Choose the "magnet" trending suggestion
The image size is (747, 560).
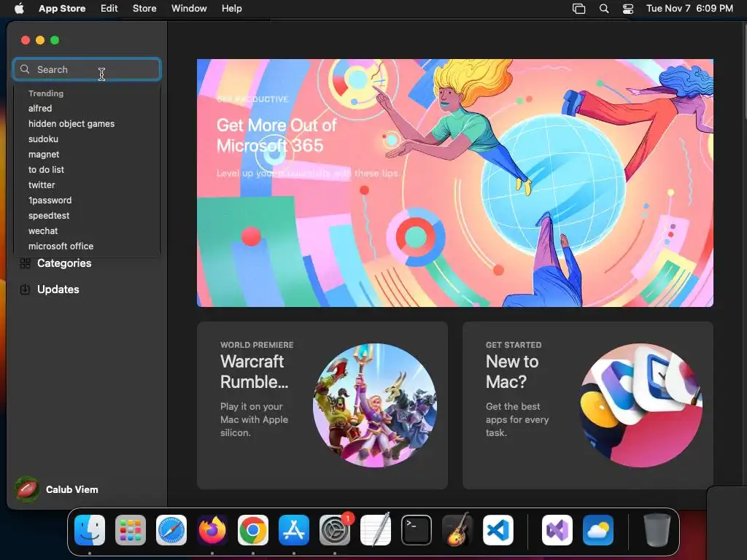pyautogui.click(x=44, y=155)
